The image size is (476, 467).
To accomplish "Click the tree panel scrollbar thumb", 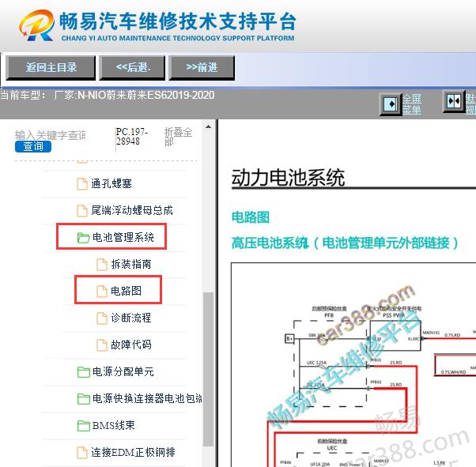I will [208, 369].
